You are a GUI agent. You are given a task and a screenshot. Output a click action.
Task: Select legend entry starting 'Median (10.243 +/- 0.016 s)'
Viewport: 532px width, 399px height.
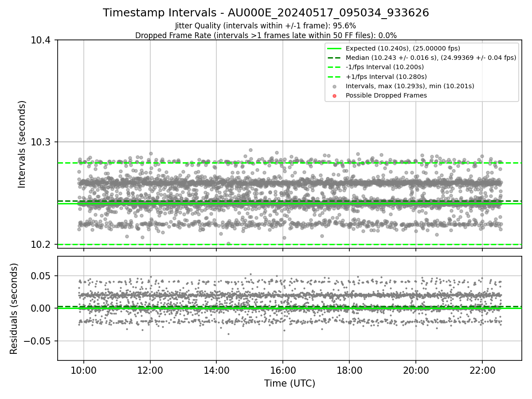[431, 58]
